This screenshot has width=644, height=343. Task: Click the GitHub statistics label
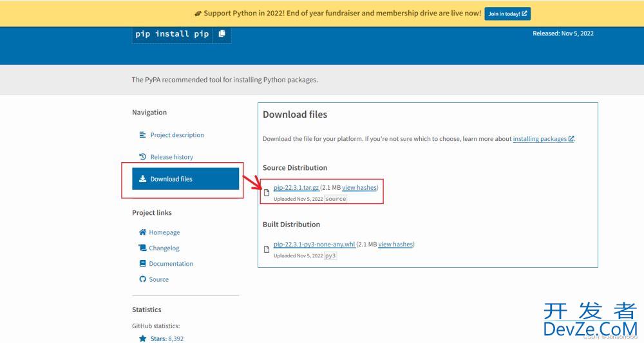click(x=156, y=326)
